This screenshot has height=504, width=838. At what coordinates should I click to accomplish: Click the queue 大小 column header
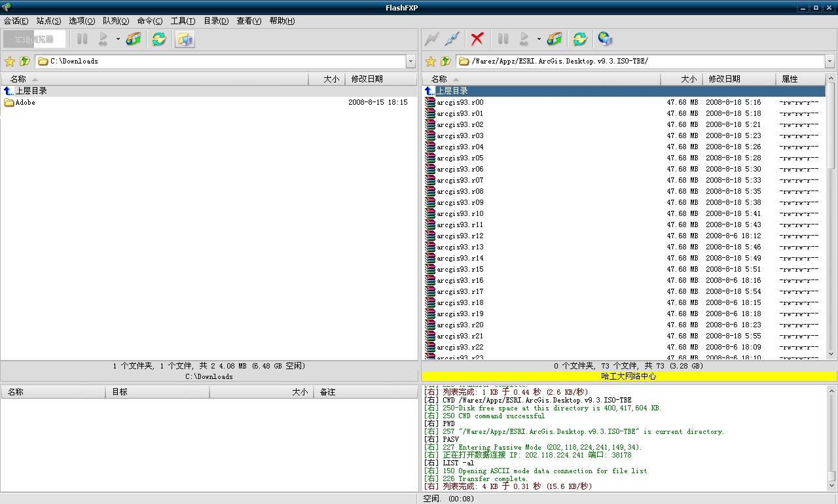pyautogui.click(x=262, y=392)
